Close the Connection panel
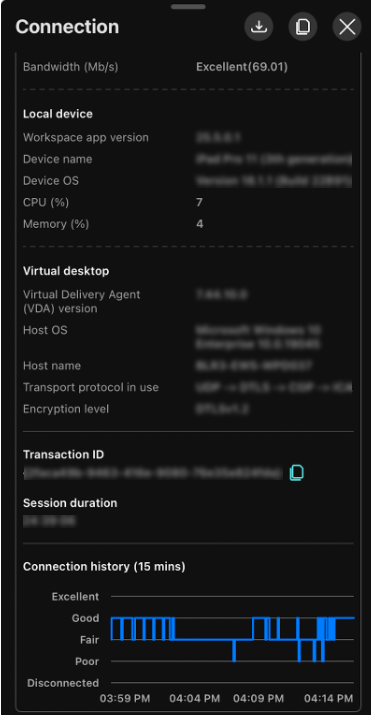371x715 pixels. coord(347,26)
